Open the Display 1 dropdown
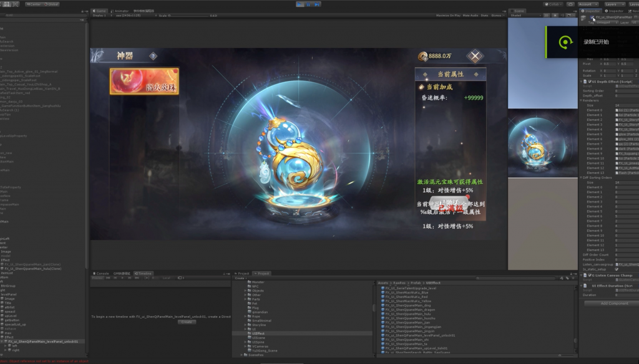 click(x=102, y=16)
